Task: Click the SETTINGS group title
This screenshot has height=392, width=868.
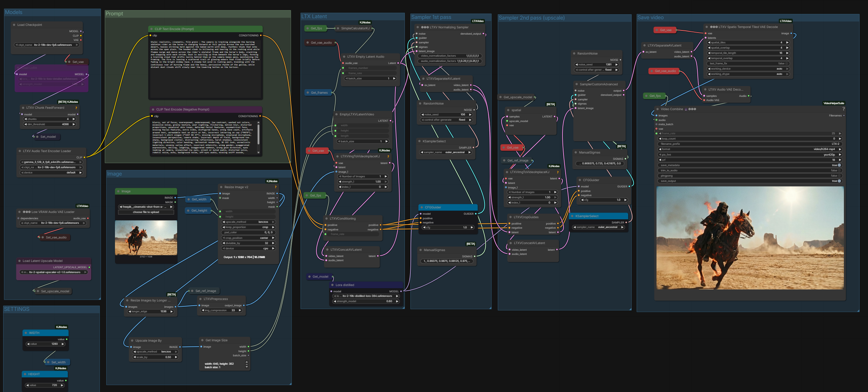Action: [x=17, y=309]
